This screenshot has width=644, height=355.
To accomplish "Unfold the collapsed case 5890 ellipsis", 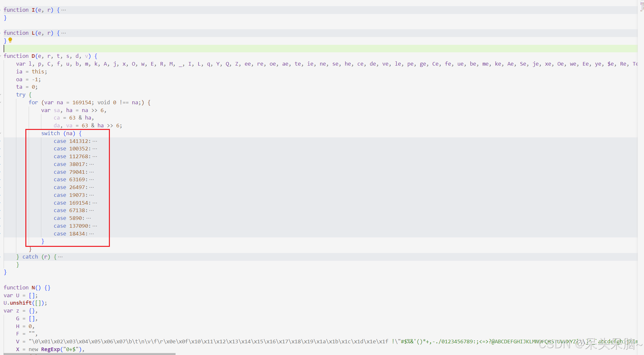I will (x=89, y=218).
